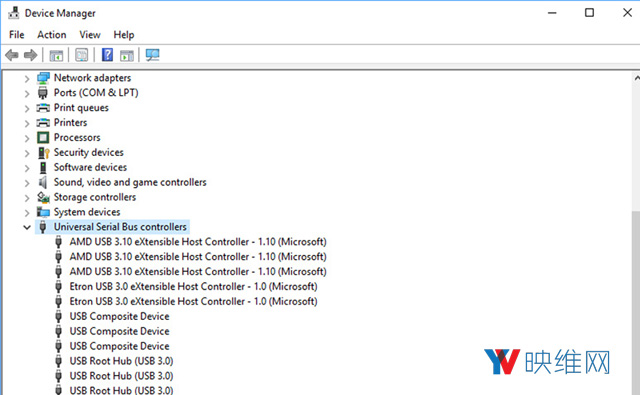Click the Sound, video and game controllers speaker icon
This screenshot has height=395, width=640.
[43, 182]
